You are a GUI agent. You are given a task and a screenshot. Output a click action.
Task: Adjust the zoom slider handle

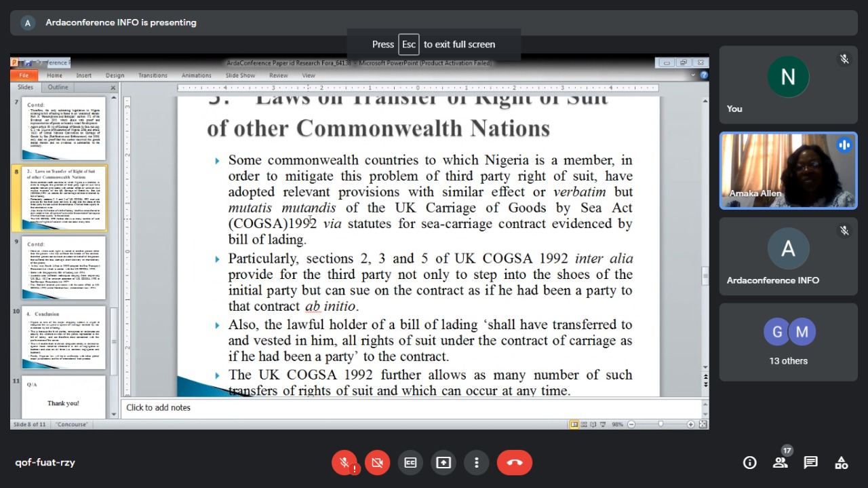click(x=660, y=424)
